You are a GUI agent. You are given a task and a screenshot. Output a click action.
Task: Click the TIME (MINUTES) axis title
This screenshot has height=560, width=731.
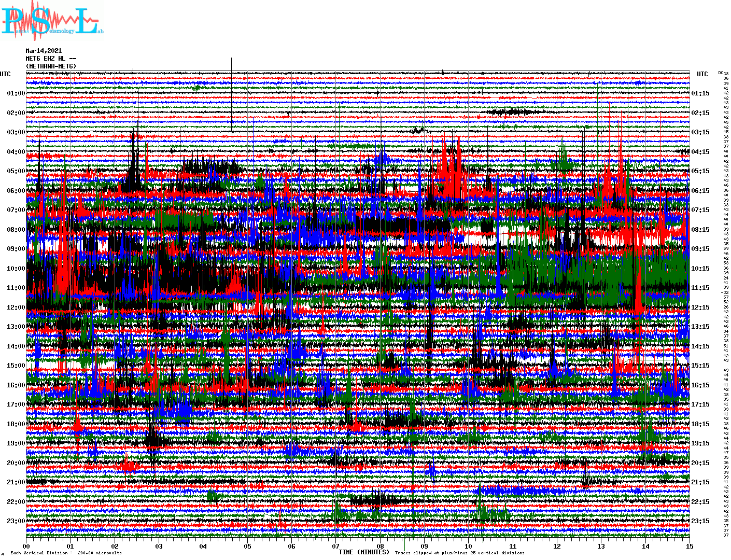[x=363, y=552]
